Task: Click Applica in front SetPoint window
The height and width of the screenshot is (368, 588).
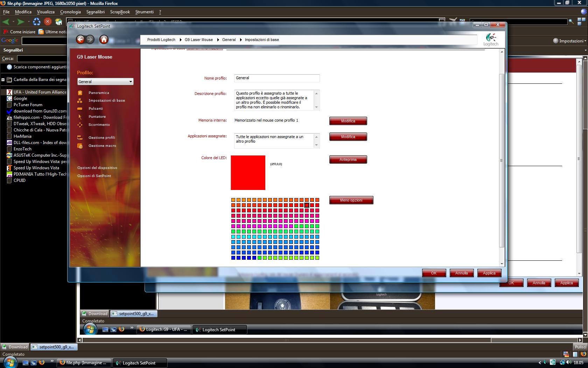Action: pyautogui.click(x=489, y=273)
